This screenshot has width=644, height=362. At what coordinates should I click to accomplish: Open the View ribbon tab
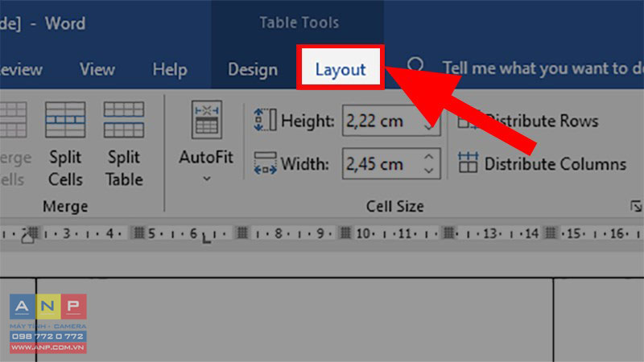click(x=97, y=69)
